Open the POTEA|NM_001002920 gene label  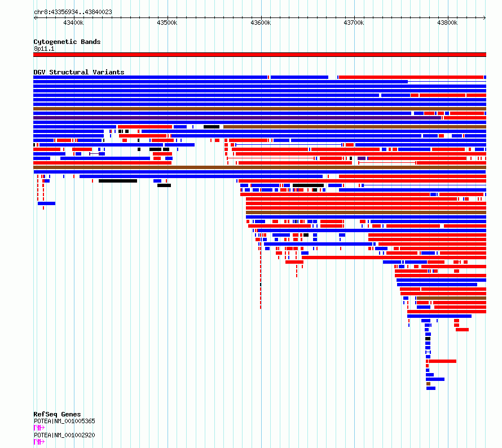(x=64, y=435)
